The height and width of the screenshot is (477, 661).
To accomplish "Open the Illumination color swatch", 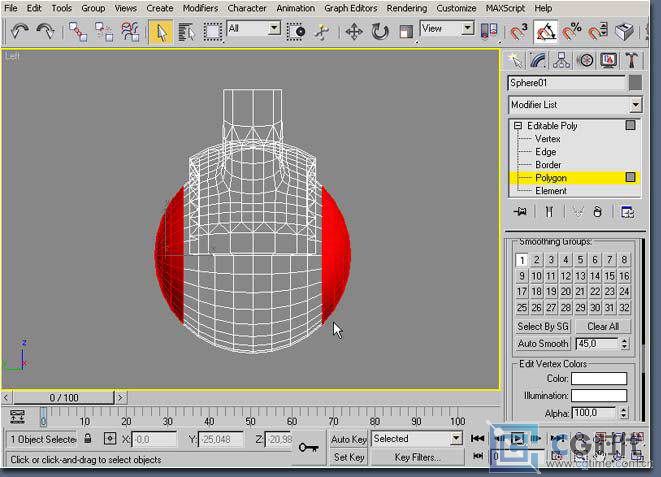I will tap(599, 396).
